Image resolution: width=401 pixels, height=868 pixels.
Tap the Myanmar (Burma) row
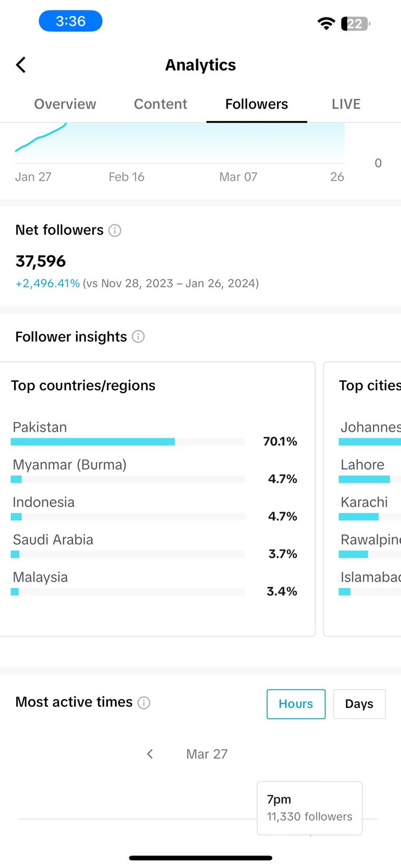pos(154,471)
